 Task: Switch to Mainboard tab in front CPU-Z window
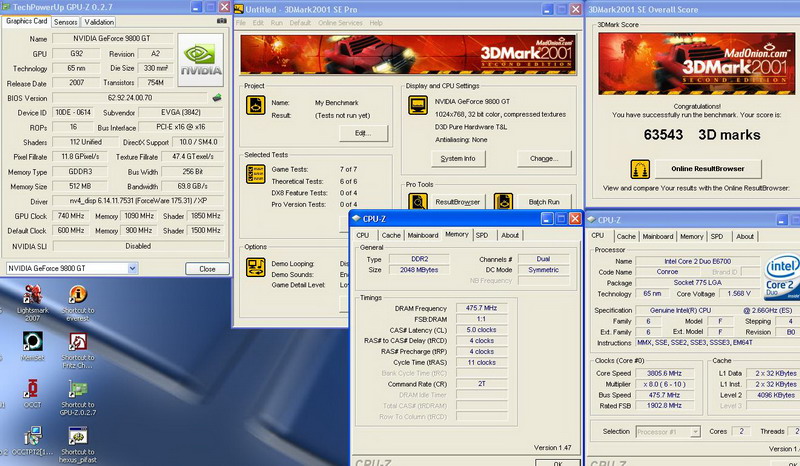[423, 235]
